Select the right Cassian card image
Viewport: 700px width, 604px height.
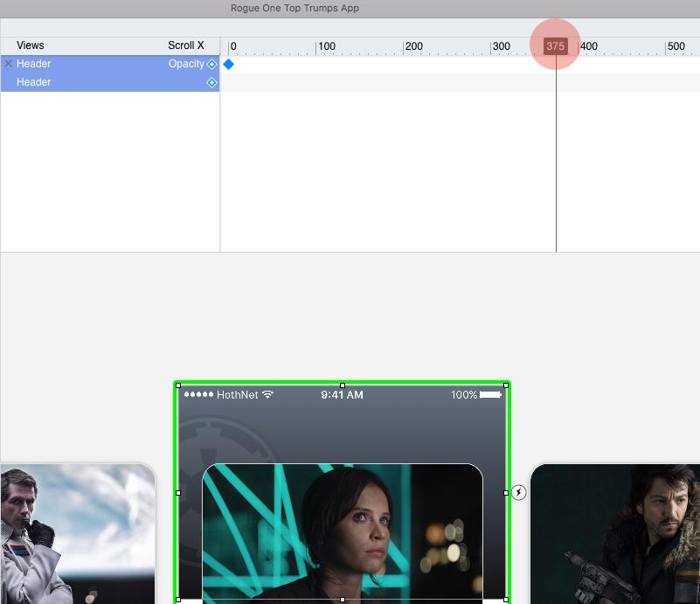615,534
